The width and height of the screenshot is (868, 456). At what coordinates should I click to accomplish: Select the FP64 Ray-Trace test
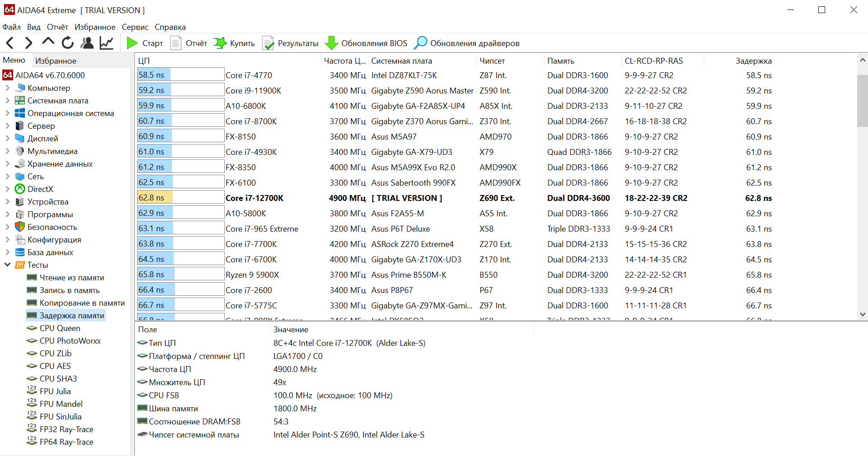[x=66, y=442]
